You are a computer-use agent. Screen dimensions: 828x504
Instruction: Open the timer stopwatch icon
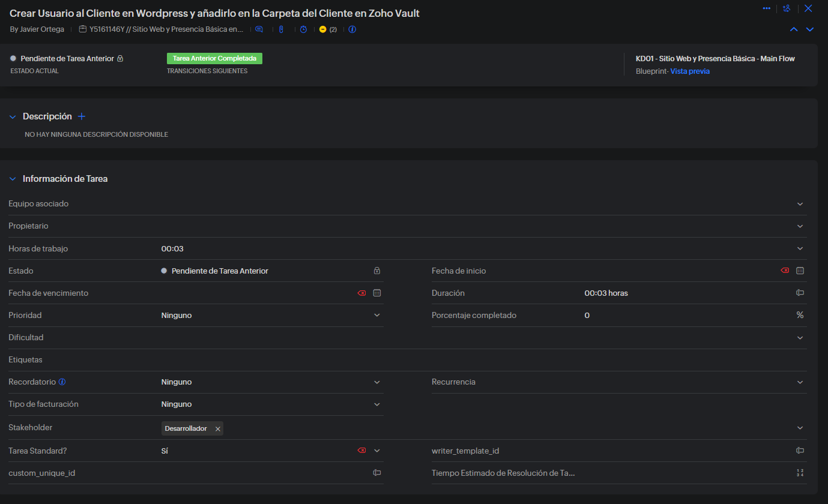tap(303, 29)
